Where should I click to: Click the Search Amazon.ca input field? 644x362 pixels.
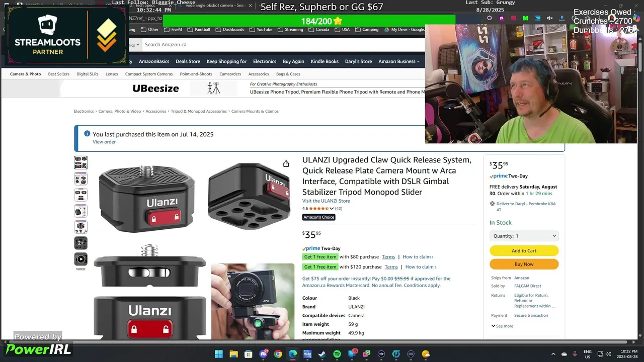point(283,45)
